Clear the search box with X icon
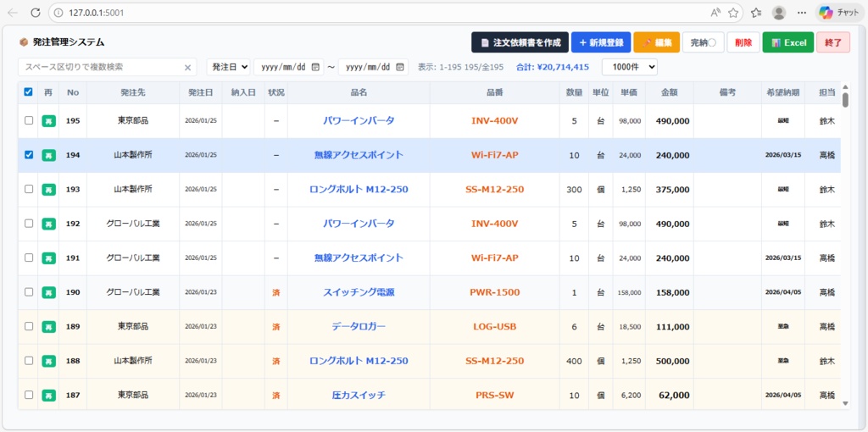868x432 pixels. coord(187,68)
